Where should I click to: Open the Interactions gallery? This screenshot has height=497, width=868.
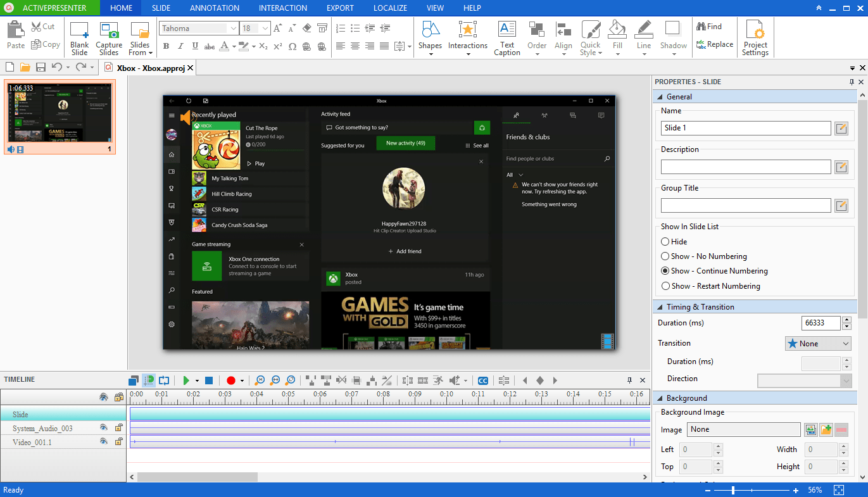467,37
